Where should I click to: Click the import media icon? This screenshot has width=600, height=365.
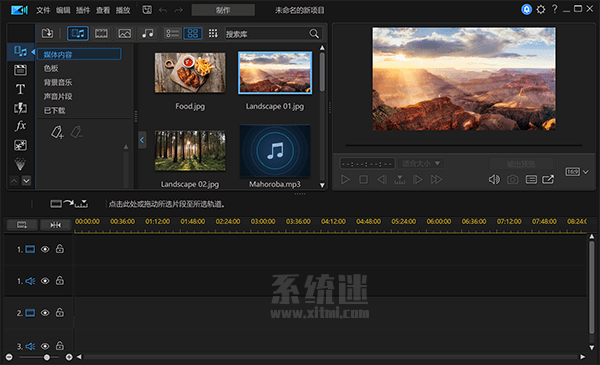click(47, 33)
